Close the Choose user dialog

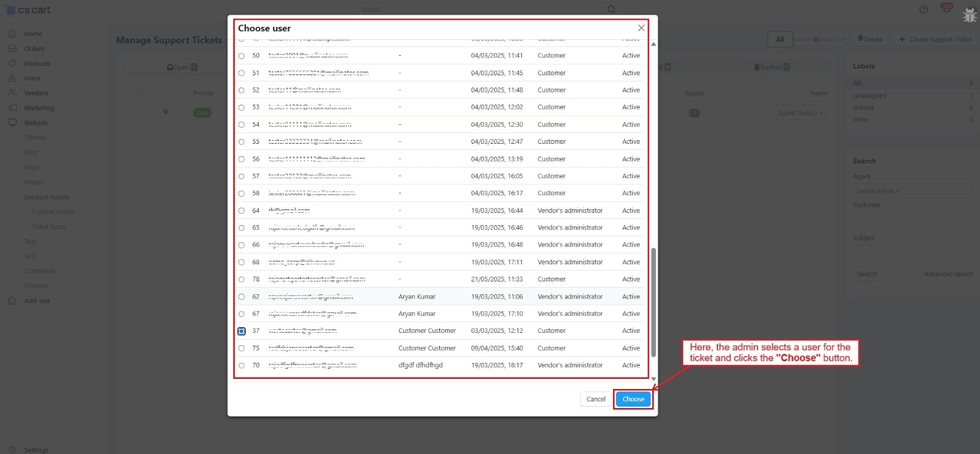click(641, 28)
